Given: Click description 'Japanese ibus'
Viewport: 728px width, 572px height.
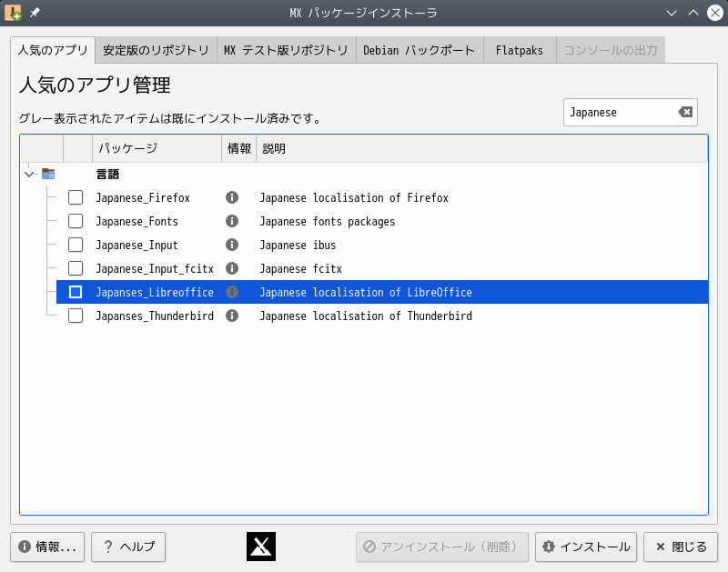Looking at the screenshot, I should pyautogui.click(x=298, y=245).
